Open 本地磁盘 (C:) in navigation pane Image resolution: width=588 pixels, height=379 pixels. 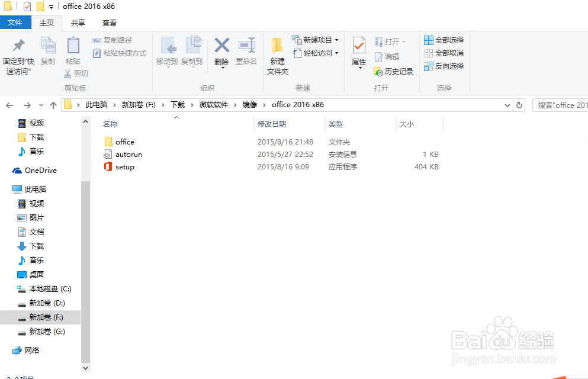click(44, 289)
